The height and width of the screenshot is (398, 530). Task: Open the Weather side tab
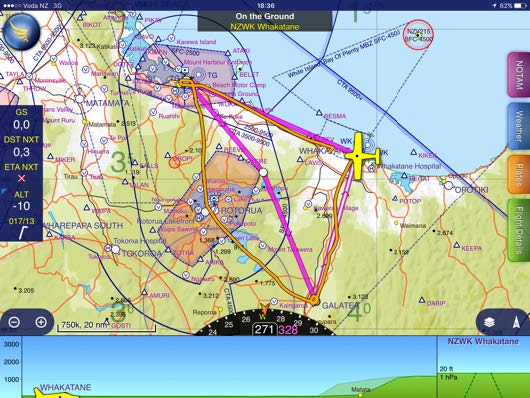coord(519,126)
